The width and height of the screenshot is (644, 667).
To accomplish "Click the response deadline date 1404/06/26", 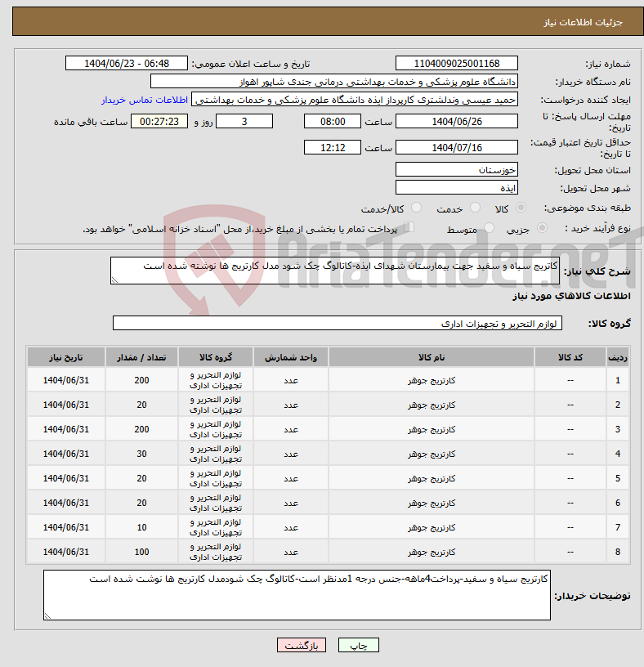I will click(456, 121).
